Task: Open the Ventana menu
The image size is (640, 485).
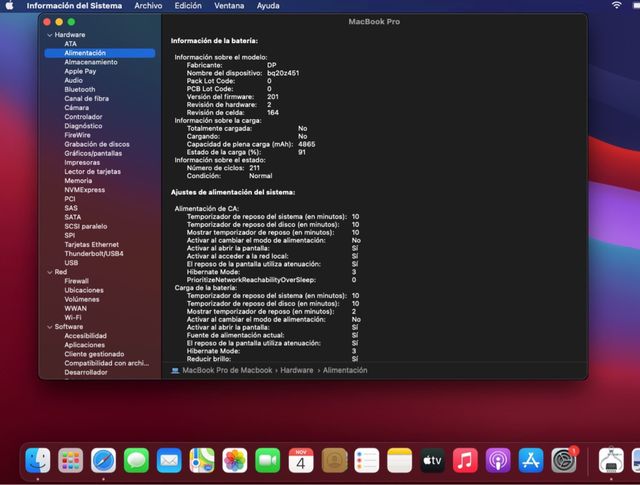Action: [229, 6]
